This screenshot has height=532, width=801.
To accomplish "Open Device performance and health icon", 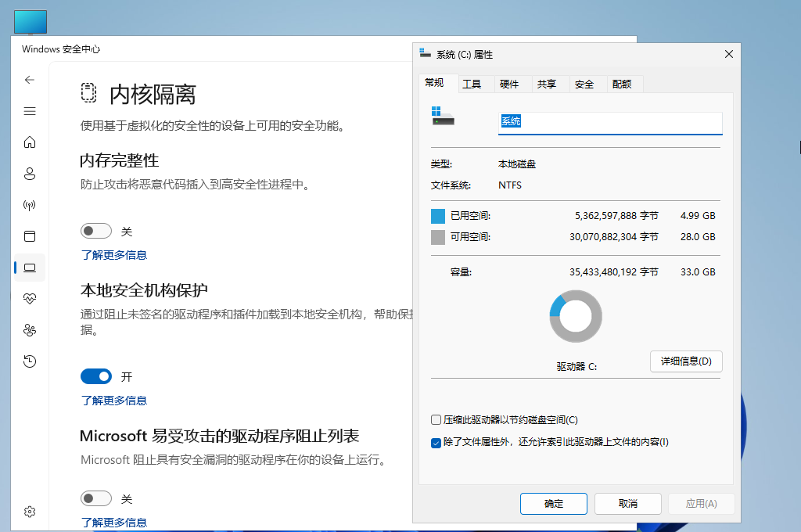I will (30, 298).
